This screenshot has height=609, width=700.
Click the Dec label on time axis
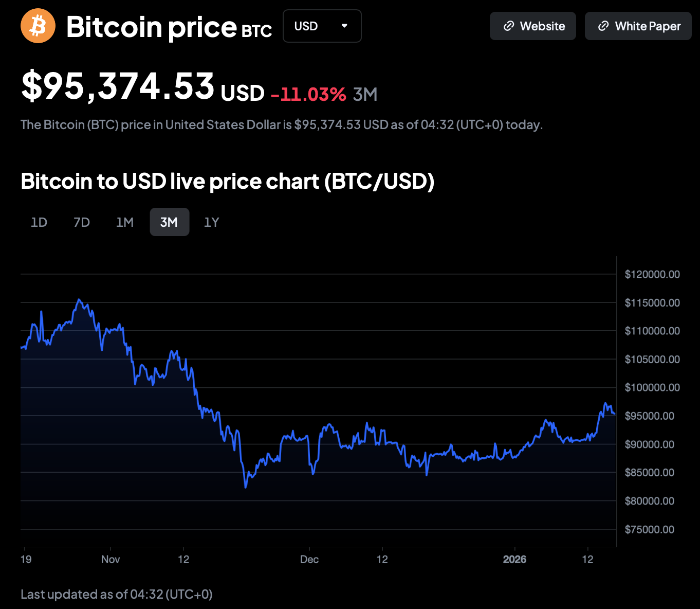[x=309, y=559]
